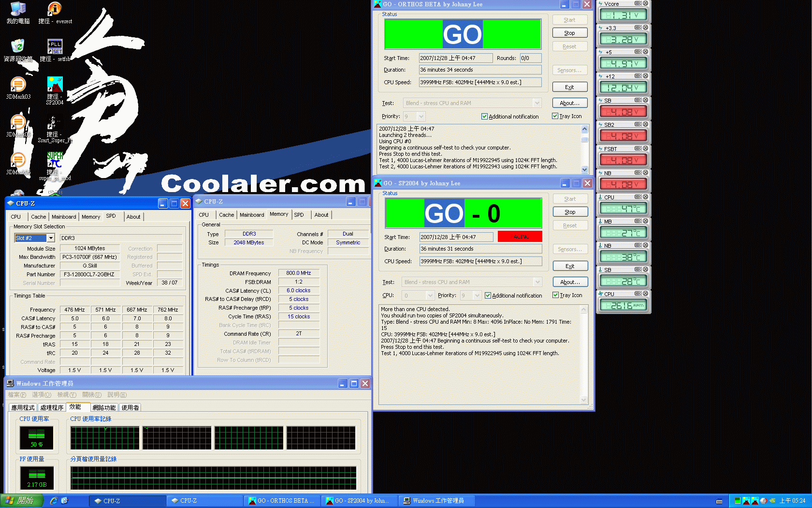Open the Processes tab in Task Manager
This screenshot has height=508, width=812.
click(52, 408)
